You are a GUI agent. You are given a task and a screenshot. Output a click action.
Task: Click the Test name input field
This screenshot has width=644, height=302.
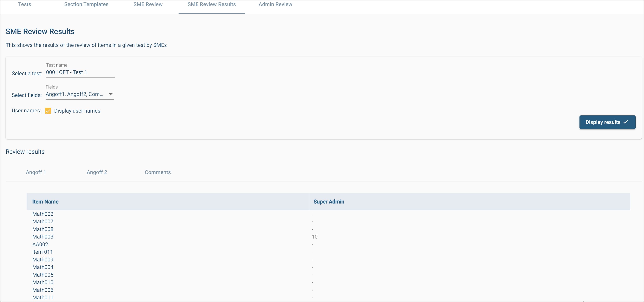click(80, 72)
